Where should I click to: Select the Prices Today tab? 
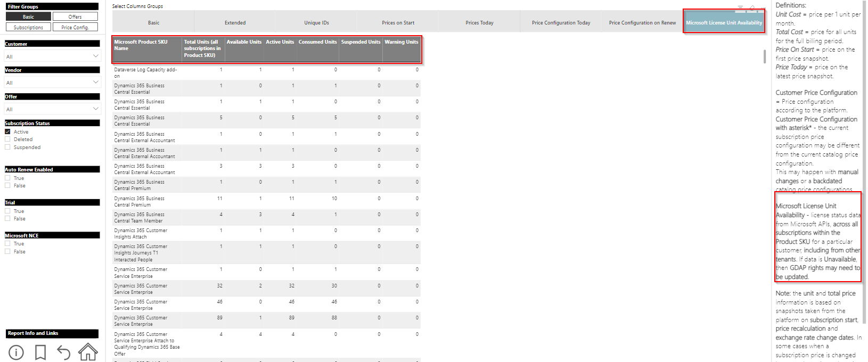point(479,22)
